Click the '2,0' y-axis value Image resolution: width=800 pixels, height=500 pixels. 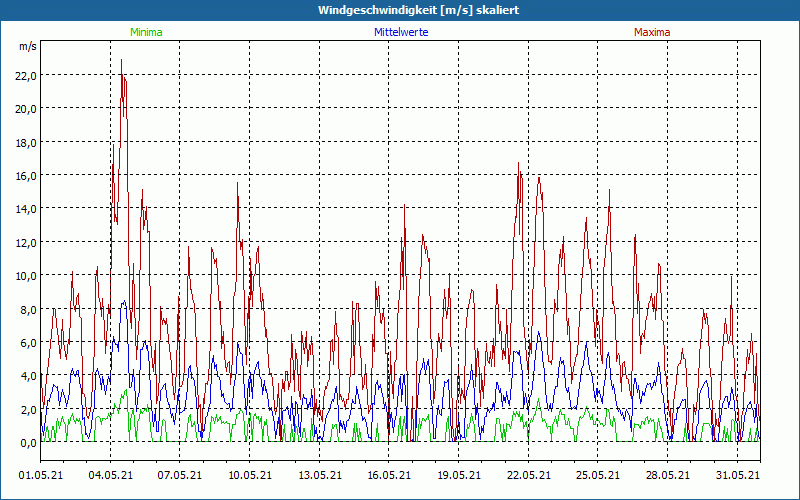click(28, 409)
